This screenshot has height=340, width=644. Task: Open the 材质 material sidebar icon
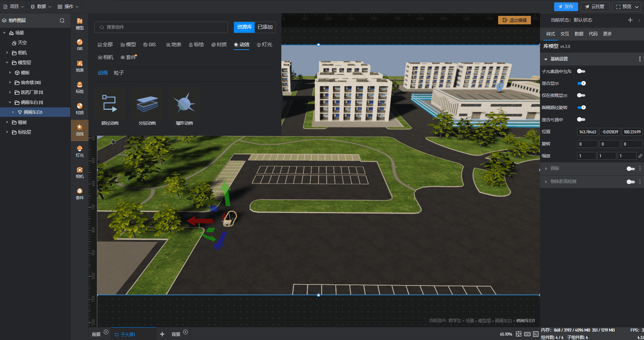pyautogui.click(x=80, y=108)
